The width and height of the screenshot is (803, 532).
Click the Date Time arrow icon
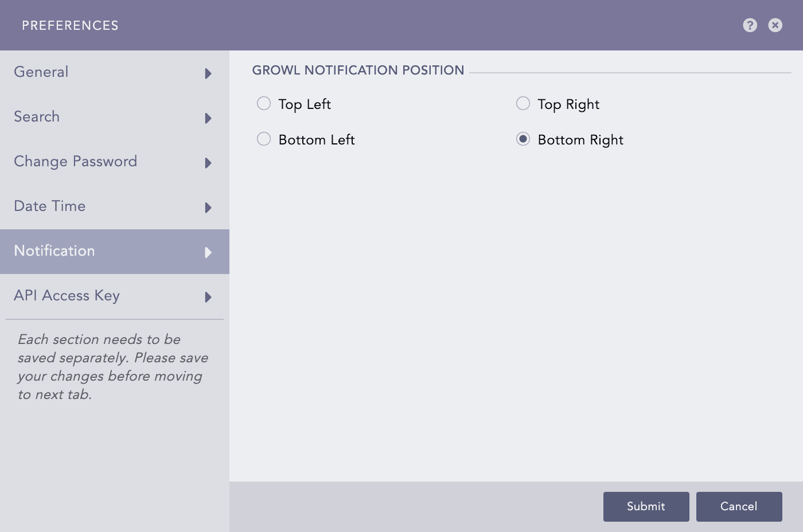coord(208,208)
